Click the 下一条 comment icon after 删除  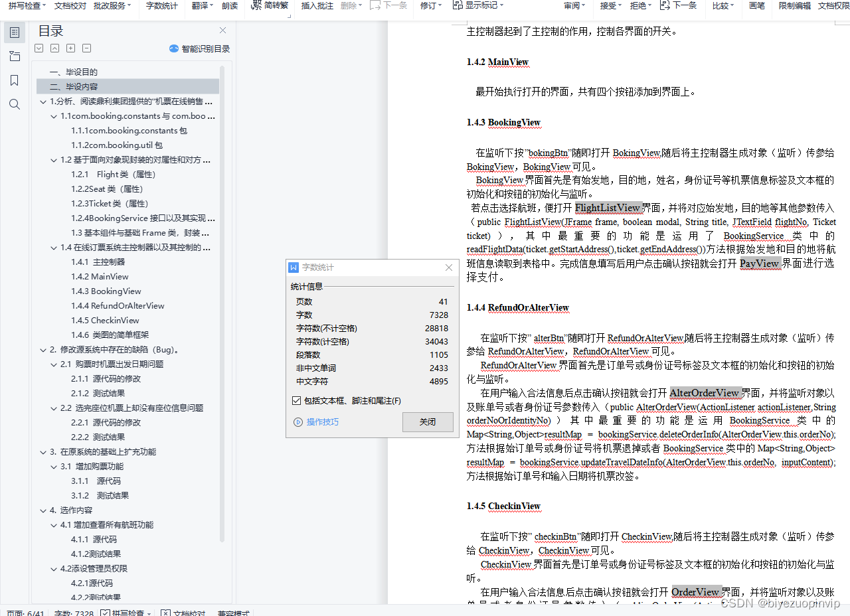coord(375,5)
